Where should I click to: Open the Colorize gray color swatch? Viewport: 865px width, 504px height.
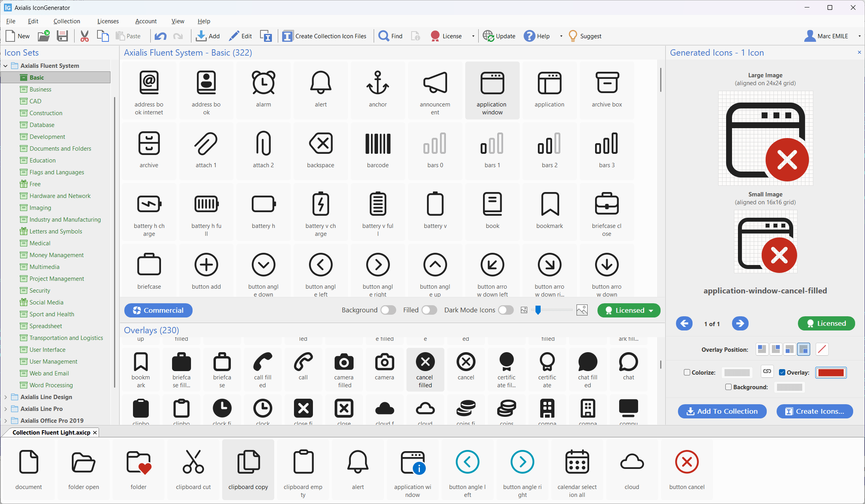pyautogui.click(x=737, y=372)
